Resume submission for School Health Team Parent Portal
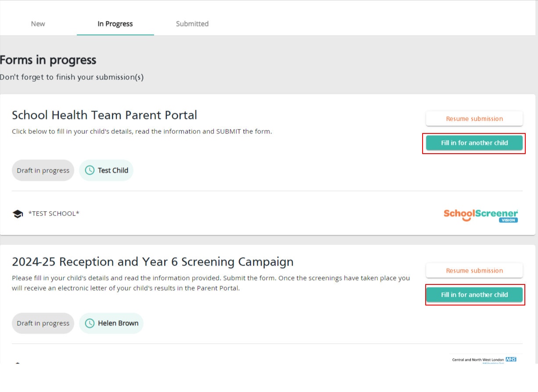The width and height of the screenshot is (538, 392). 474,119
